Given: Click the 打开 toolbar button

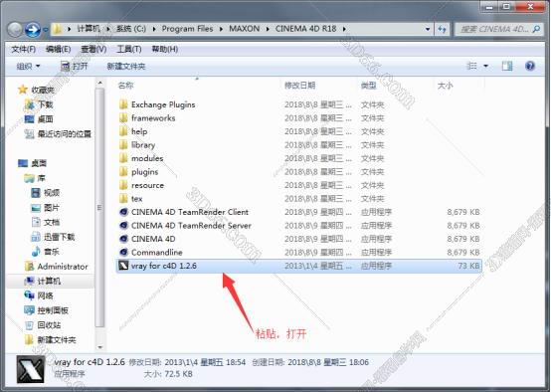Looking at the screenshot, I should tap(75, 66).
